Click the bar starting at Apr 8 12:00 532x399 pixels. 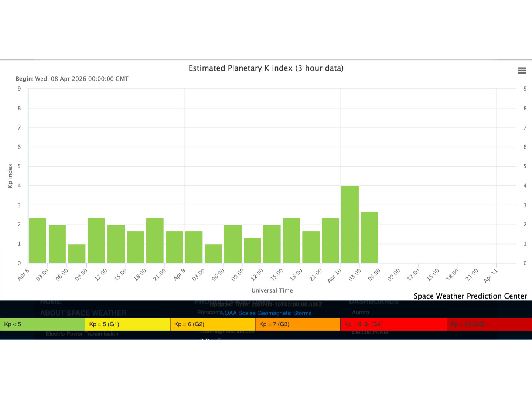116,244
